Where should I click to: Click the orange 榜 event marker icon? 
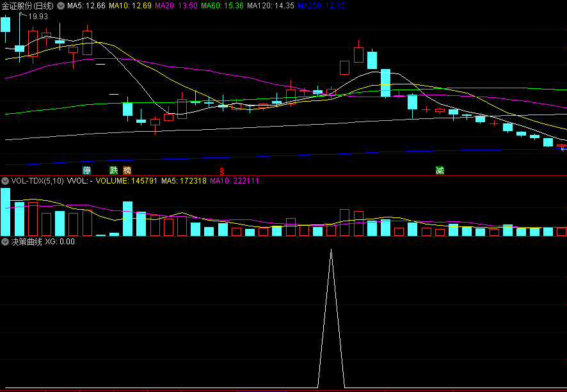[127, 171]
